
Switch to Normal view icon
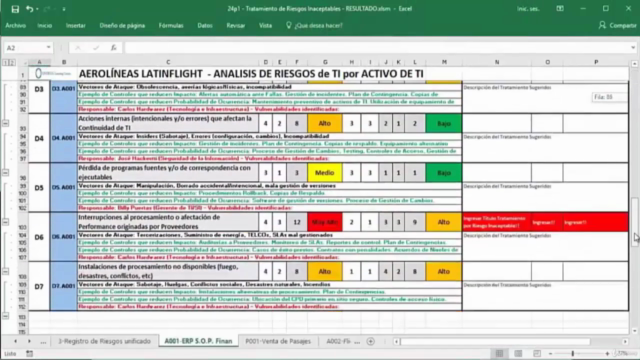(x=499, y=353)
